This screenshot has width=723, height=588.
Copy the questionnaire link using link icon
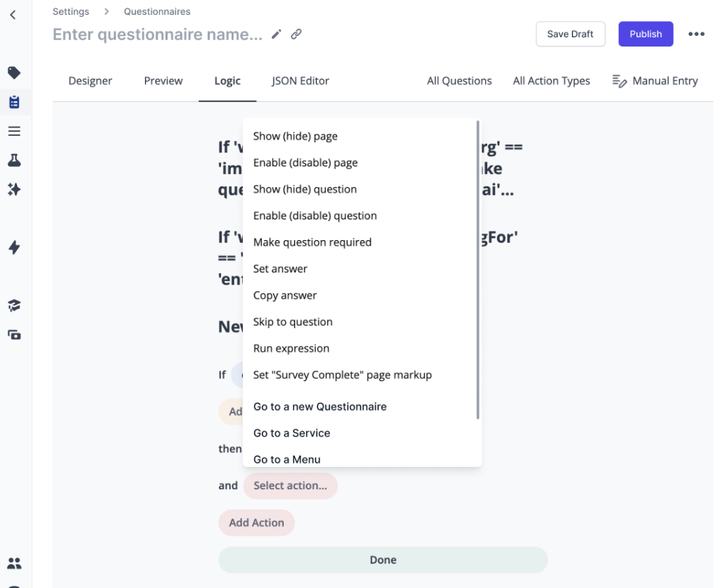click(x=296, y=34)
